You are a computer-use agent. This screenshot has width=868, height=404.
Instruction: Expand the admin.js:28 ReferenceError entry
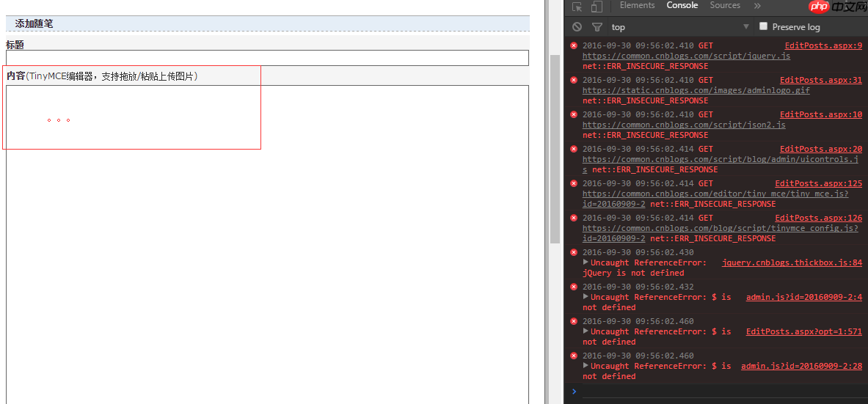[x=586, y=365]
